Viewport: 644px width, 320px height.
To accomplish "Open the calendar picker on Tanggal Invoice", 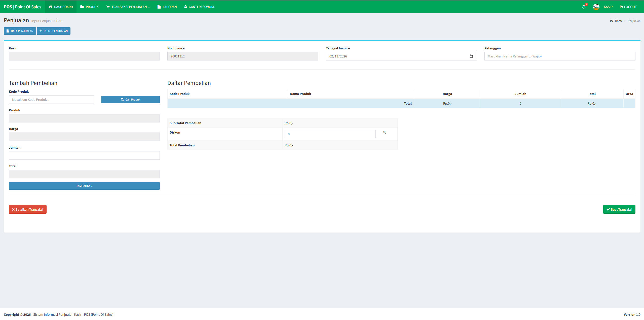I will (471, 56).
